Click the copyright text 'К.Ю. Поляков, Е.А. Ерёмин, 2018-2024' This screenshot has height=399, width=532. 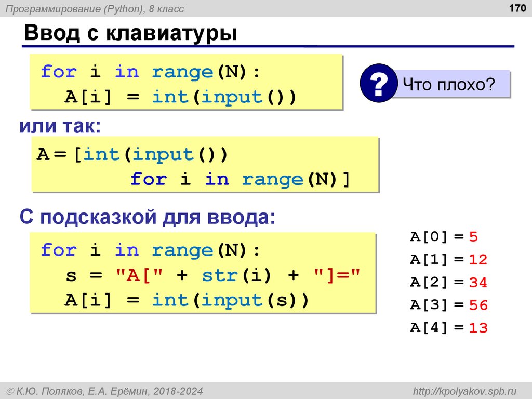105,391
